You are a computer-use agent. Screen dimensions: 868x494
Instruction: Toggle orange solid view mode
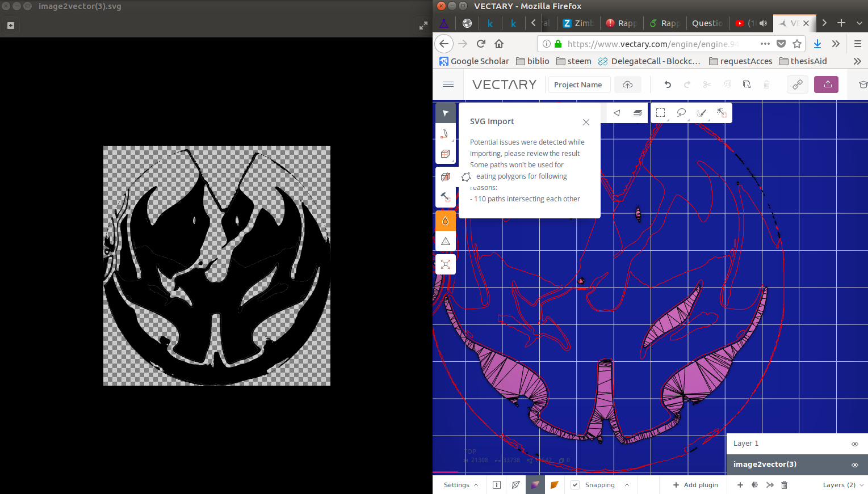554,485
